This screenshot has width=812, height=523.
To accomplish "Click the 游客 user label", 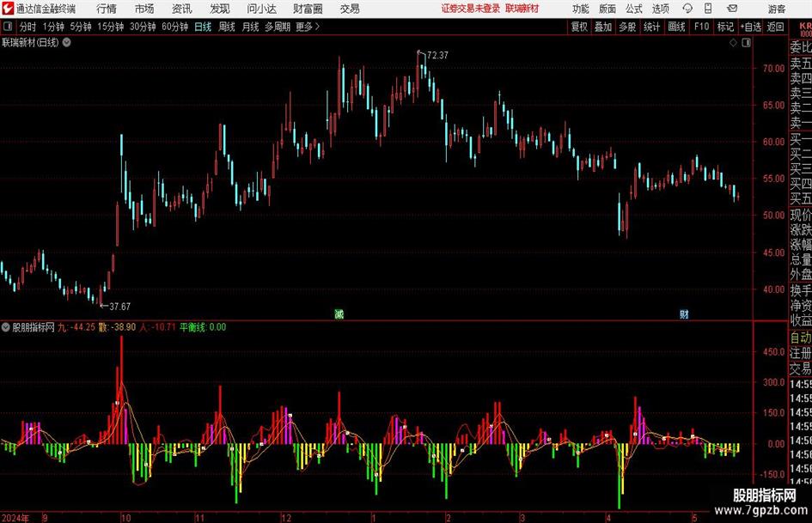I will pyautogui.click(x=776, y=9).
